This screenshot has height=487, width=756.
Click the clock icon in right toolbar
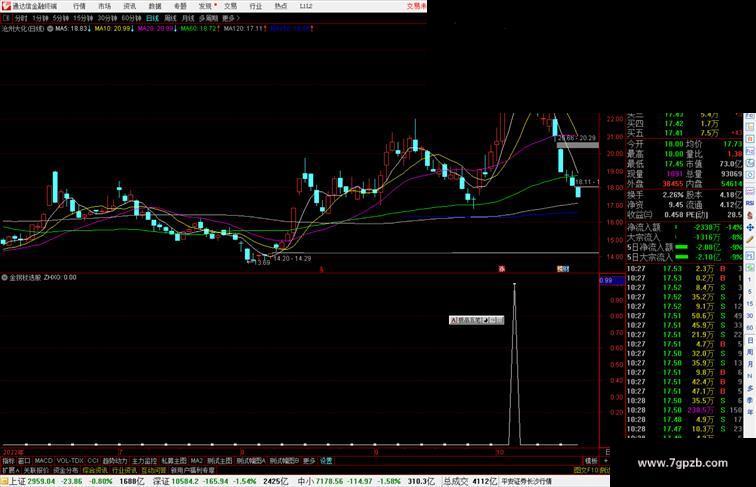click(750, 175)
